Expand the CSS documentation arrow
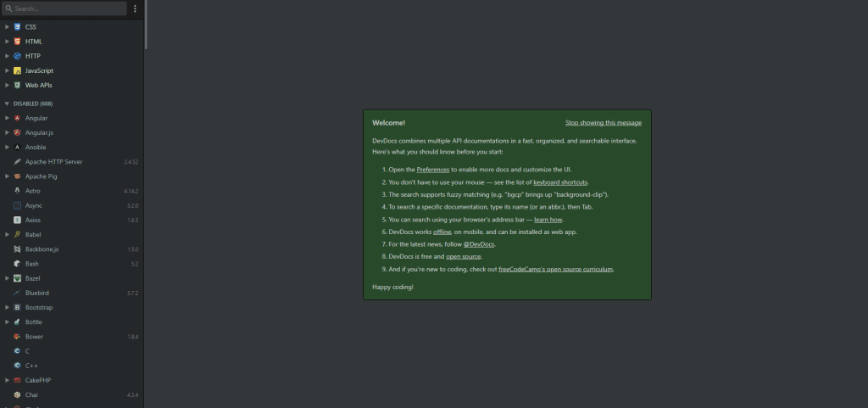 point(7,26)
